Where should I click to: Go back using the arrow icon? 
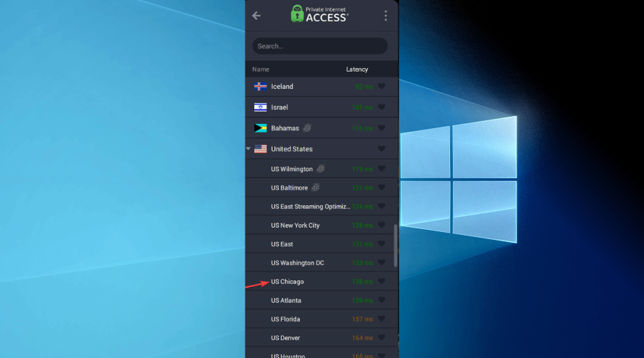tap(256, 16)
